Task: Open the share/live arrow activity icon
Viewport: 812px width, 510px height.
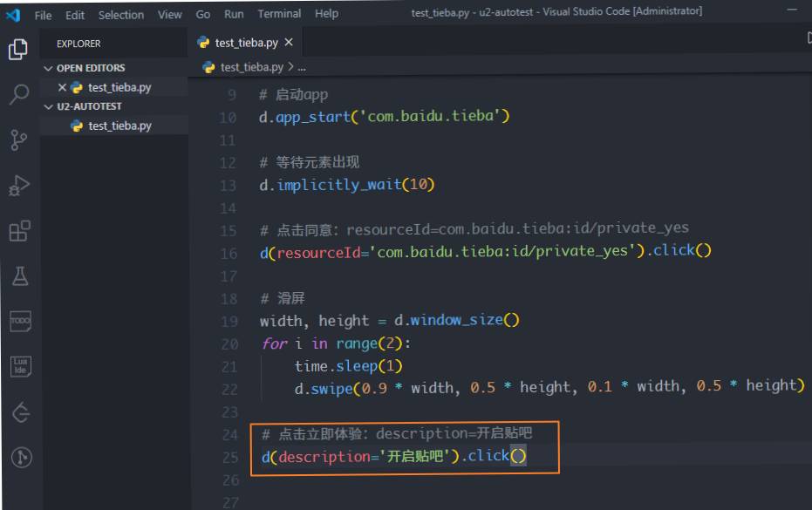Action: point(21,412)
